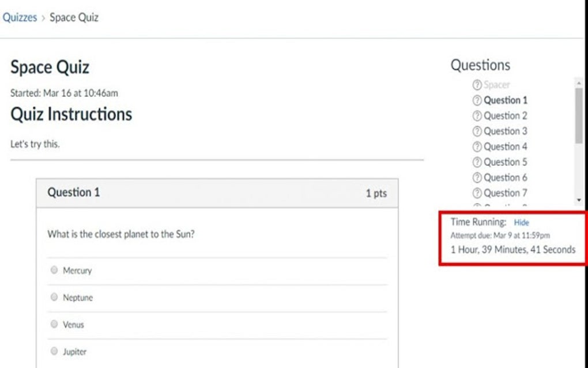Click the question mark icon for Question 2
This screenshot has width=588, height=368.
(x=476, y=115)
